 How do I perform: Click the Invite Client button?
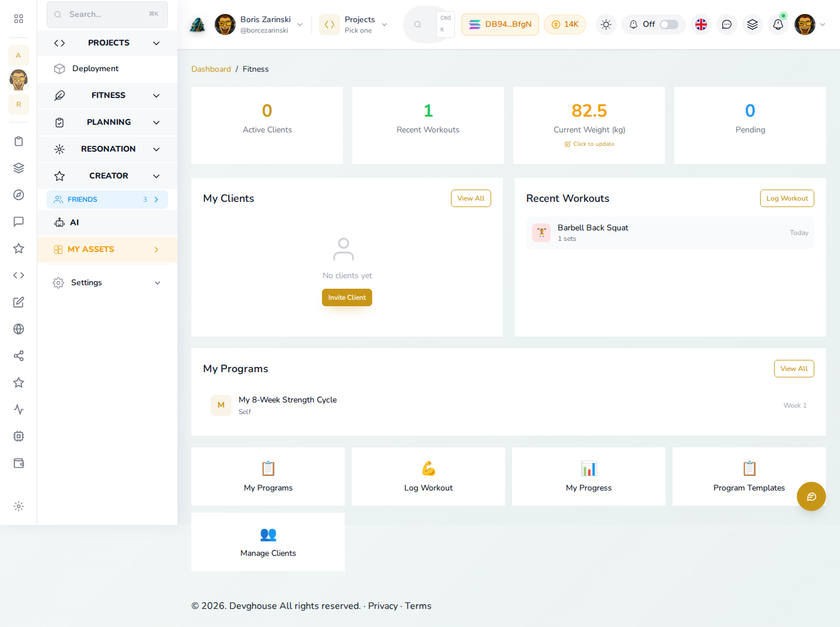pos(347,297)
